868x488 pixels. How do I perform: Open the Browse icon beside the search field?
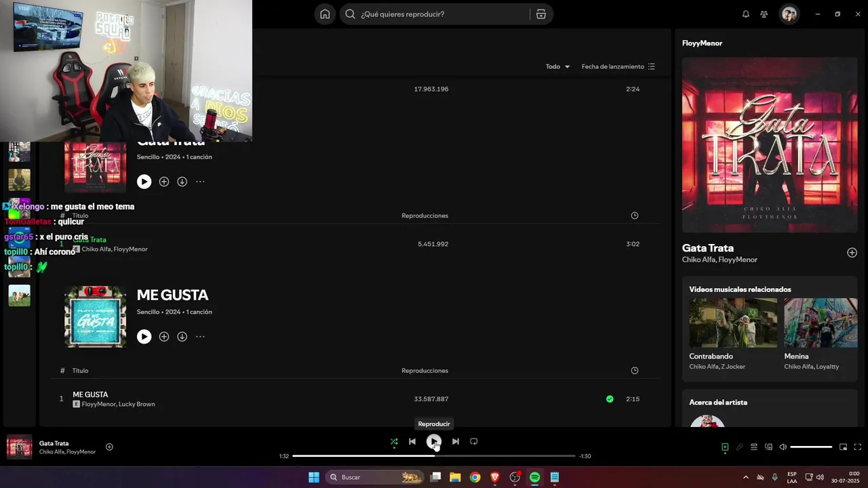(x=541, y=14)
